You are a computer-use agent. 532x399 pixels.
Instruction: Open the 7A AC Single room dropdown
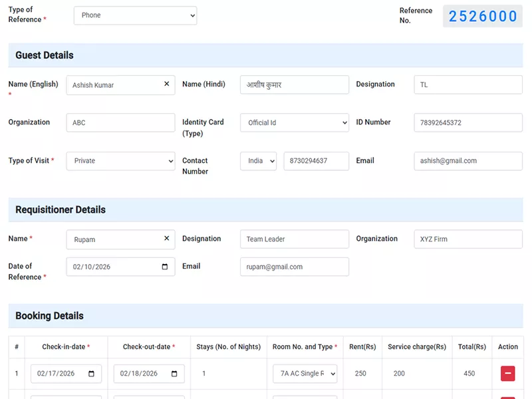(x=305, y=374)
